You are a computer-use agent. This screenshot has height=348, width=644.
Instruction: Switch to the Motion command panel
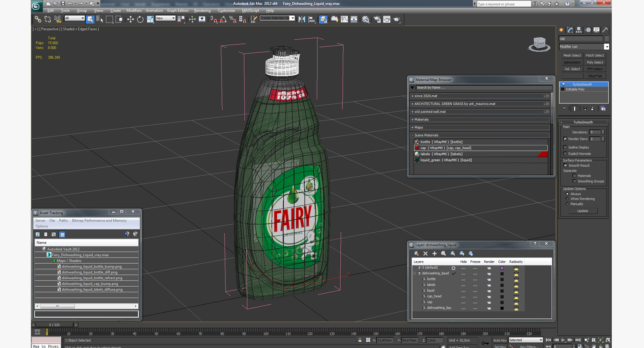[x=588, y=30]
